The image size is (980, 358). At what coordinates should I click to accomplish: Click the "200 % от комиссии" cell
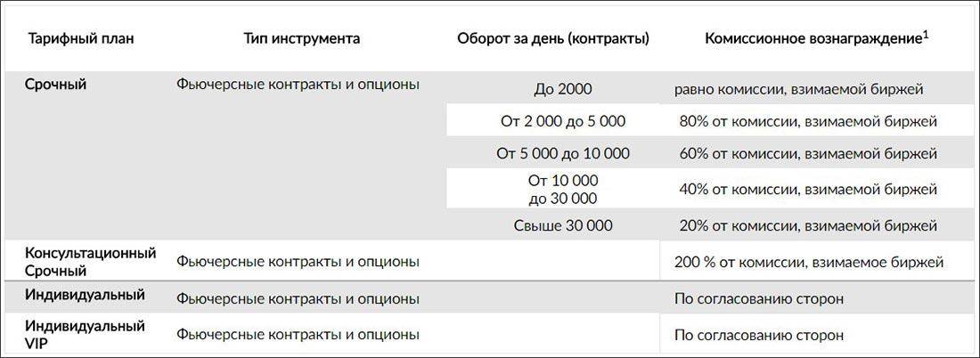(x=809, y=263)
